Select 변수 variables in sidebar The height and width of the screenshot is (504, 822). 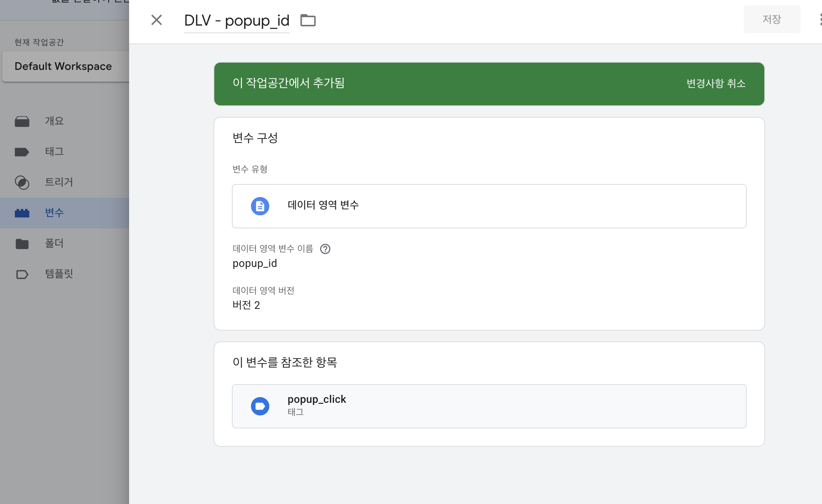click(54, 213)
